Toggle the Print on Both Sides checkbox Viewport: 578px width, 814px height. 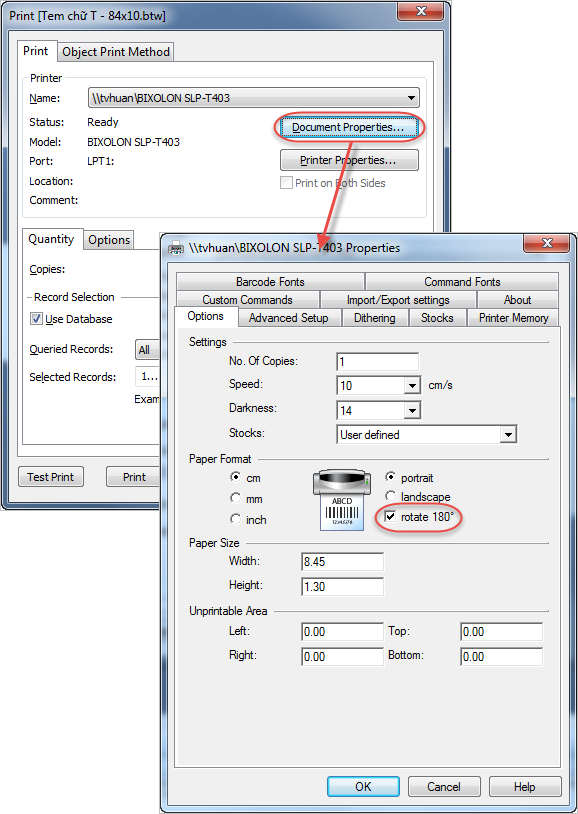click(286, 183)
